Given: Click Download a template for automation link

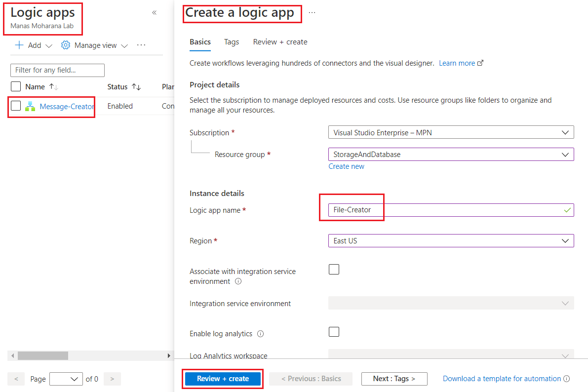Looking at the screenshot, I should (x=502, y=379).
